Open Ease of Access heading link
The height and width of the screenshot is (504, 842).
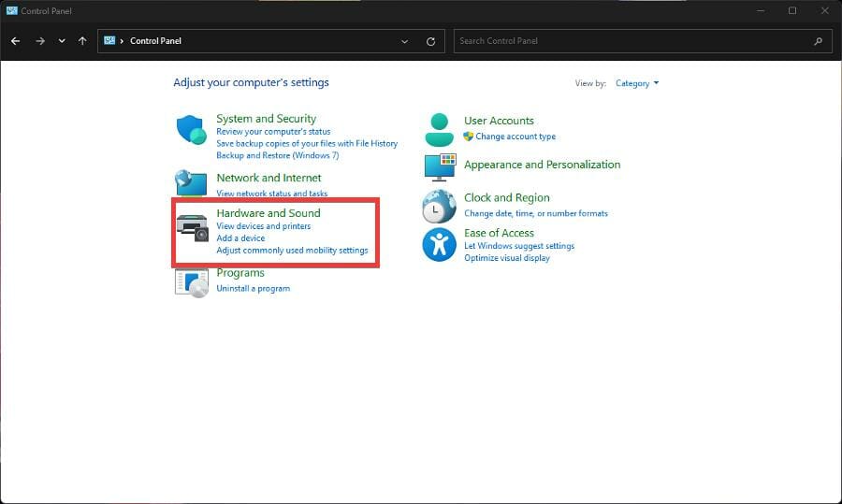click(499, 233)
